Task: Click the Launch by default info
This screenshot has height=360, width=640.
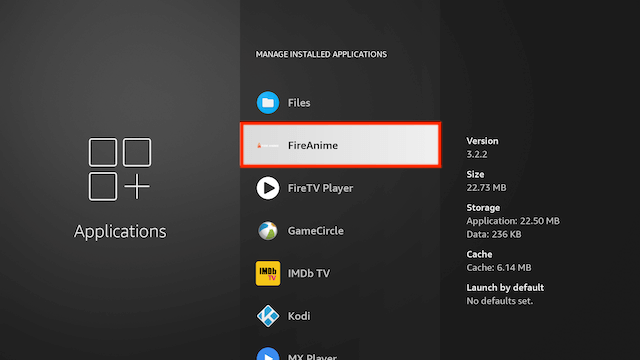Action: 505,294
